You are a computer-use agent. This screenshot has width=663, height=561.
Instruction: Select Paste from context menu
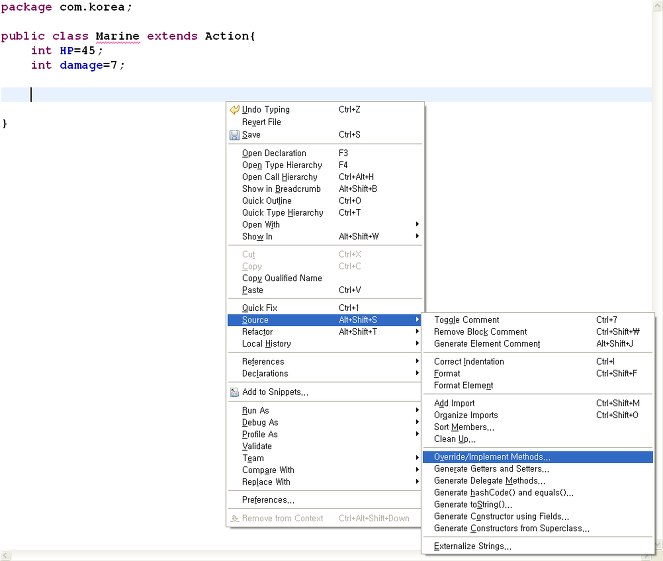pyautogui.click(x=325, y=290)
